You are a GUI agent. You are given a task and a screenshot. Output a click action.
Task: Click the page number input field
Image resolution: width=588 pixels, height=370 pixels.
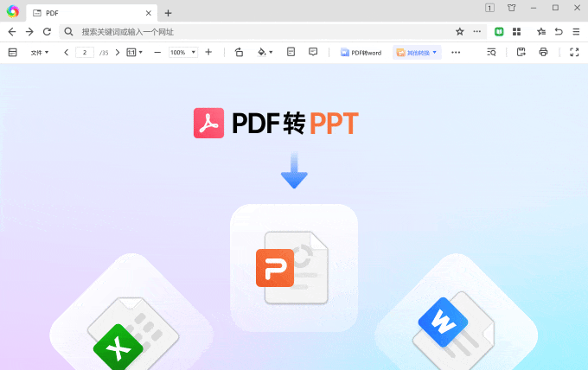pyautogui.click(x=85, y=53)
